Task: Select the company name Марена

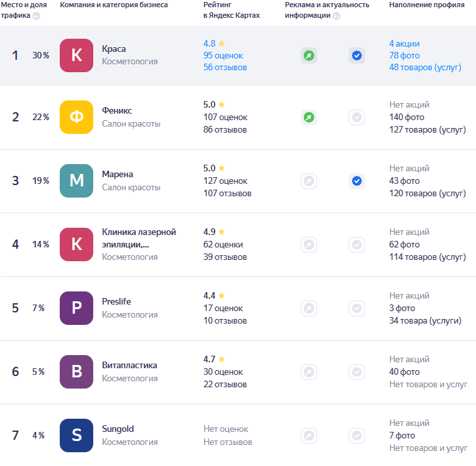Action: click(x=118, y=174)
